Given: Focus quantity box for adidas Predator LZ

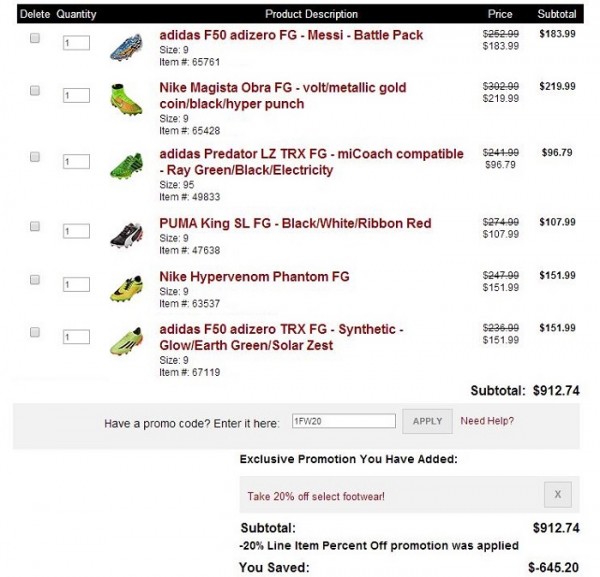Looking at the screenshot, I should (76, 162).
